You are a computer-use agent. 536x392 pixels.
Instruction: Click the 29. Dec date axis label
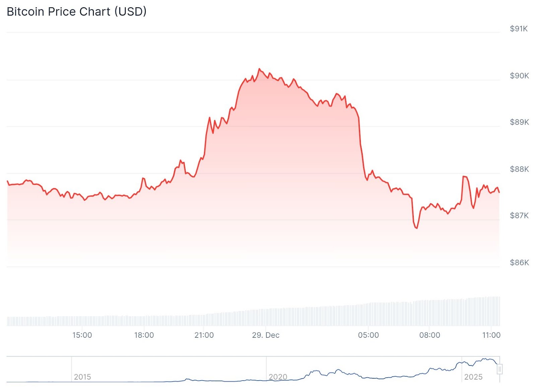(x=266, y=335)
